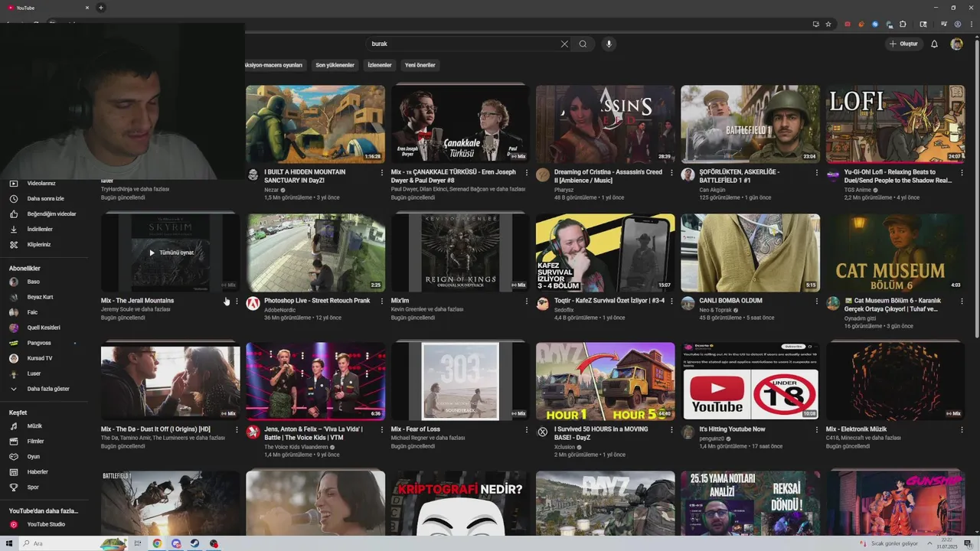This screenshot has height=551, width=980.
Task: Open options menu for Dreaming of Cristina
Action: coord(672,172)
